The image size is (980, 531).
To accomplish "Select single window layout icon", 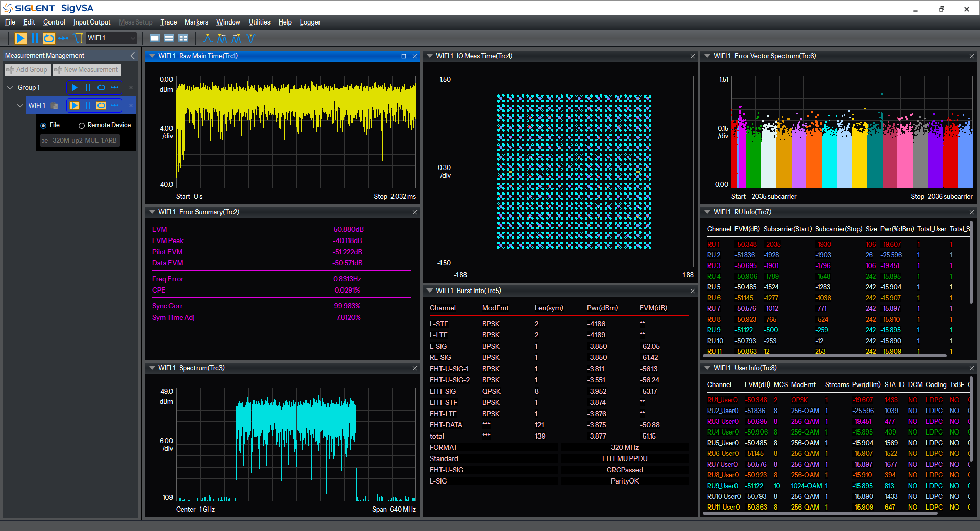I will 155,38.
